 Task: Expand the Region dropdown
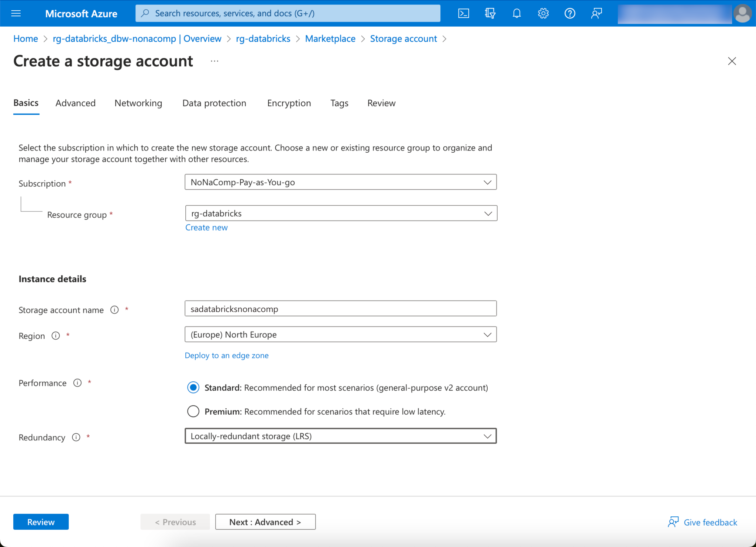[340, 335]
